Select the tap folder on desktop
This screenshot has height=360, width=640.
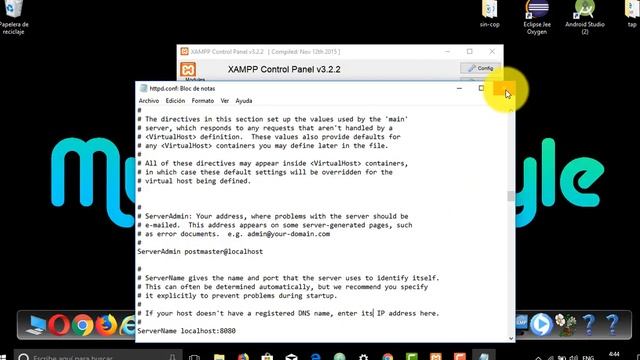(x=632, y=14)
